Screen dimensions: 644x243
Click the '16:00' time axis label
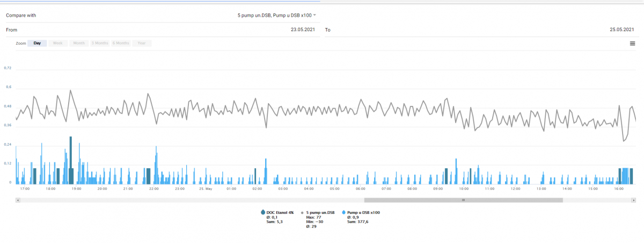[619, 189]
